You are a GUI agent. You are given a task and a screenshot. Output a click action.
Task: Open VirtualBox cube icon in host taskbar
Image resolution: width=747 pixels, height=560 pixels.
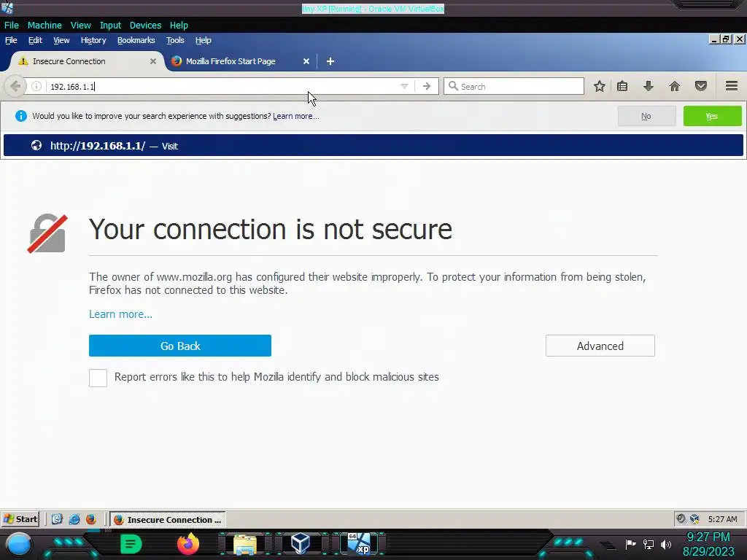pyautogui.click(x=301, y=543)
